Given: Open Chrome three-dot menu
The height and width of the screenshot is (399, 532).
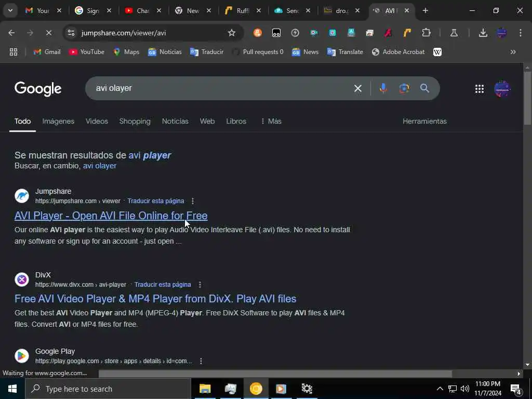Looking at the screenshot, I should coord(521,33).
